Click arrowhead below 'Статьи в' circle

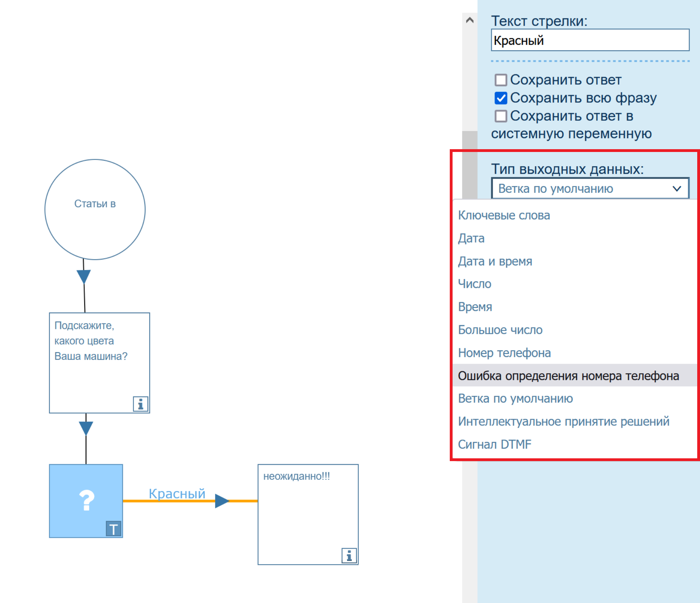click(x=84, y=277)
